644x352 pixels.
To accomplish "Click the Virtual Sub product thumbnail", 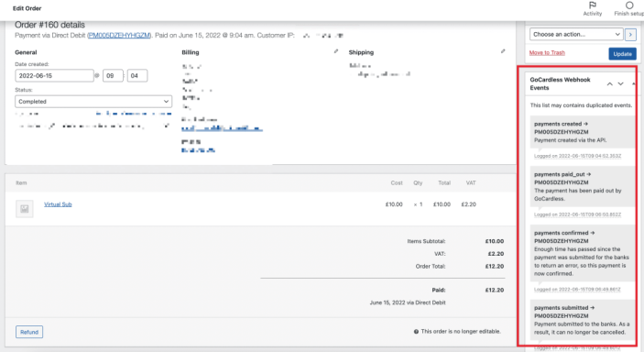I will tap(25, 209).
